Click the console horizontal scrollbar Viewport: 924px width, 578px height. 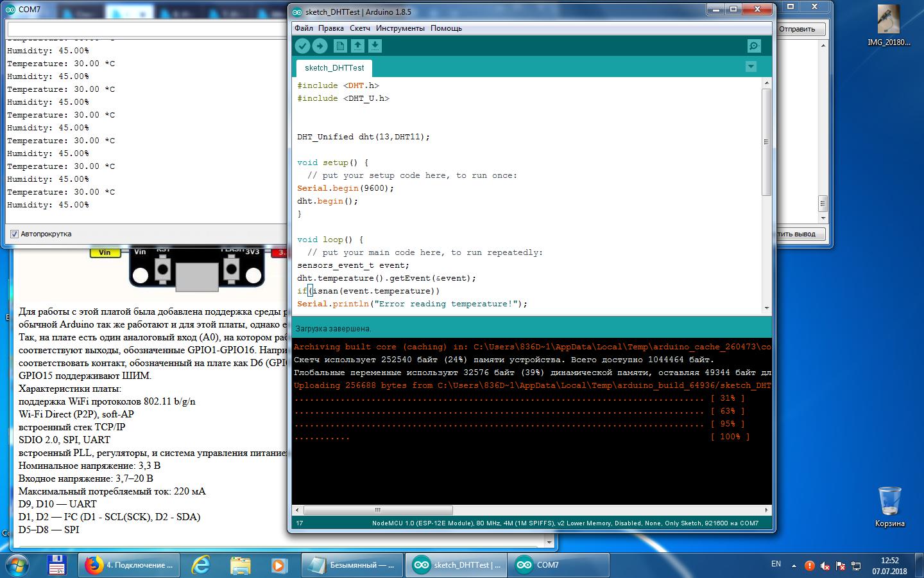point(378,511)
